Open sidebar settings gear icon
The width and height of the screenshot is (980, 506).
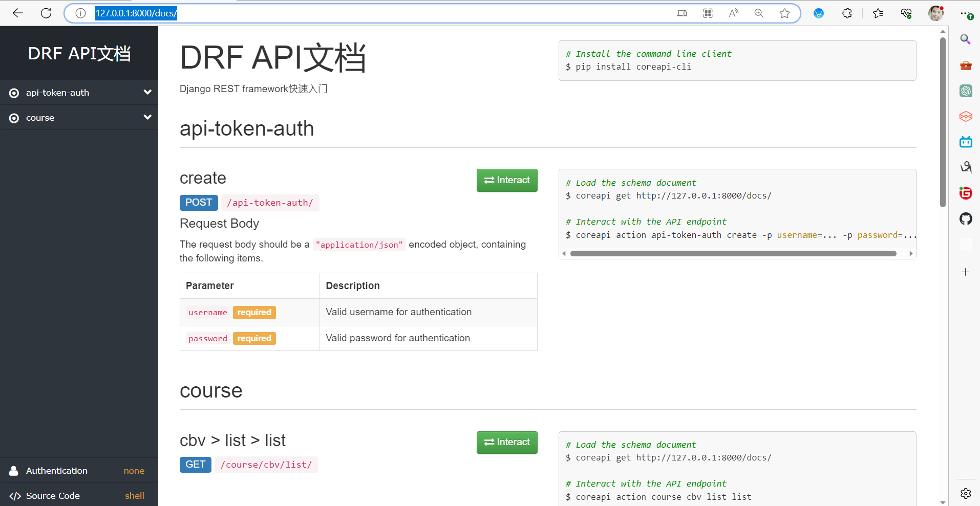[966, 493]
